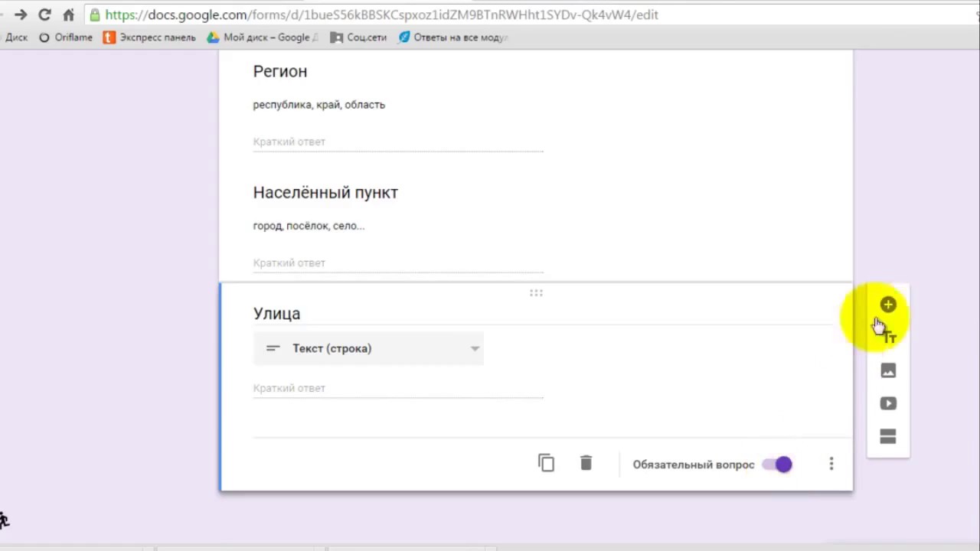Edit the Улица question title
The height and width of the screenshot is (551, 980).
[276, 314]
